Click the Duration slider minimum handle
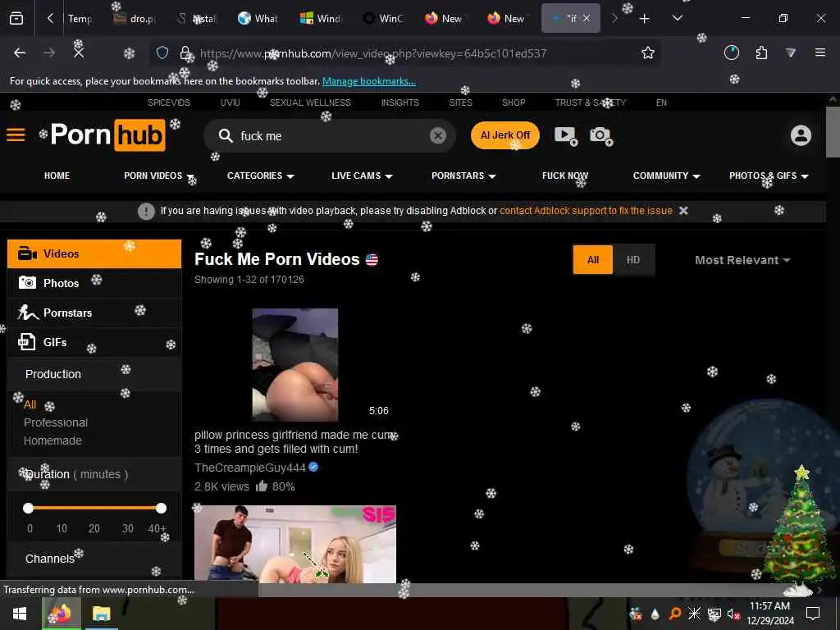This screenshot has width=840, height=630. click(29, 508)
